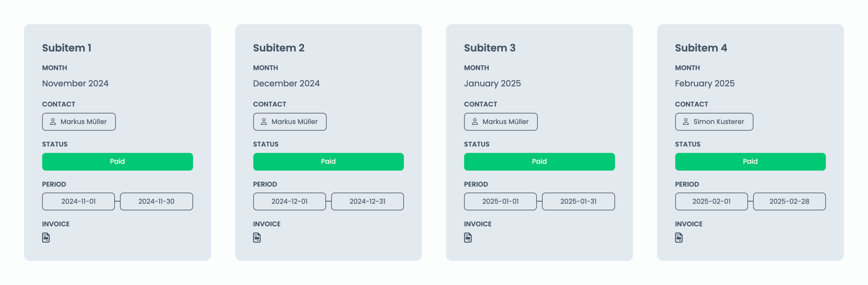Click the Paid status in Subitem 2
This screenshot has height=285, width=868.
click(328, 162)
